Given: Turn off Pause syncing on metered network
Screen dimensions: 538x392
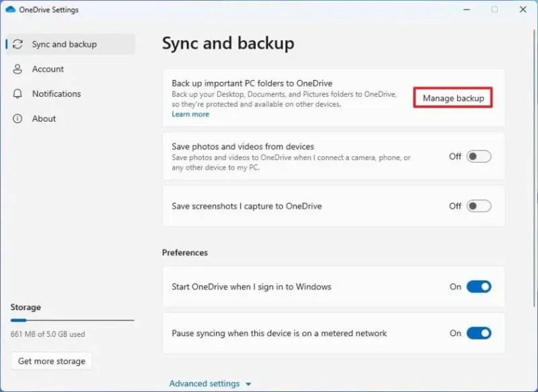Looking at the screenshot, I should [x=479, y=333].
